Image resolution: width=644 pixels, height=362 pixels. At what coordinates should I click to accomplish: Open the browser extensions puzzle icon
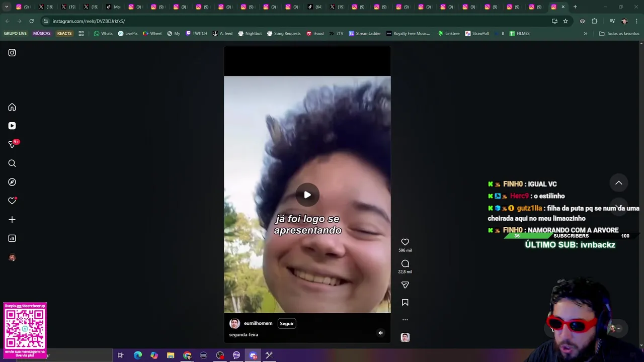coord(595,21)
